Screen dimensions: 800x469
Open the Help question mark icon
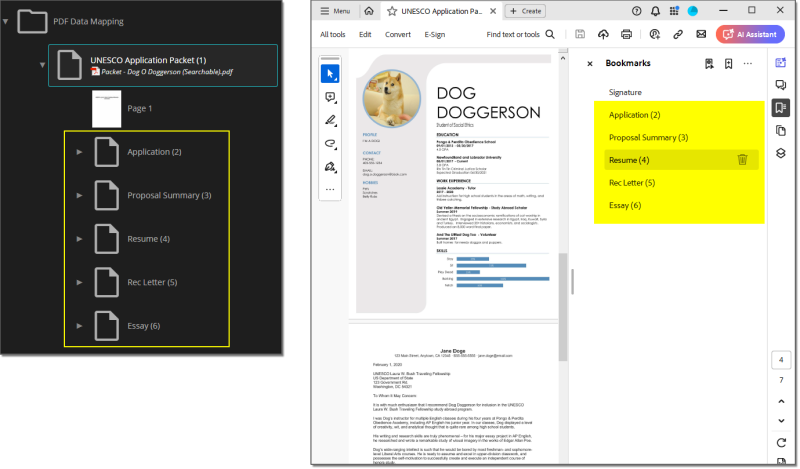click(x=636, y=11)
